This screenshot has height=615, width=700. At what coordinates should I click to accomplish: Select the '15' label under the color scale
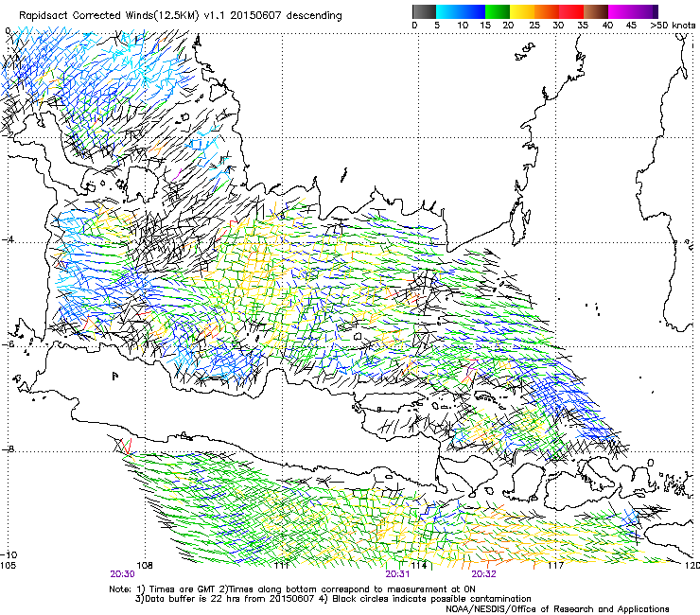coord(485,26)
